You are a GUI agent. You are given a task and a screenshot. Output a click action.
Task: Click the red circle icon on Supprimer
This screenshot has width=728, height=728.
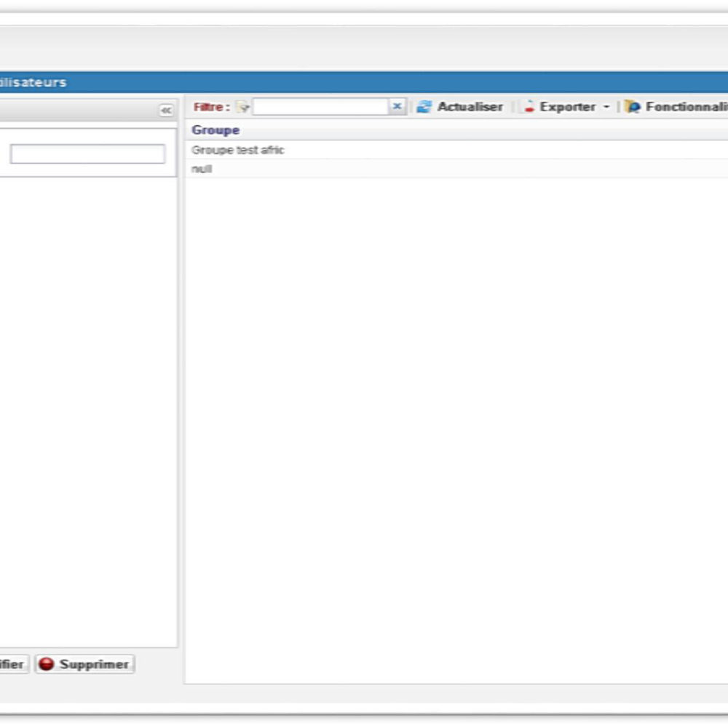tap(47, 664)
